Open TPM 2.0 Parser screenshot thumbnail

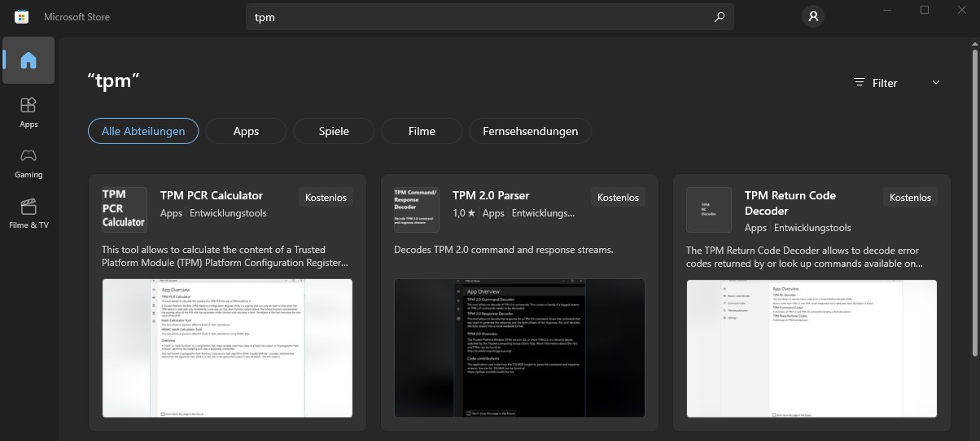[519, 348]
